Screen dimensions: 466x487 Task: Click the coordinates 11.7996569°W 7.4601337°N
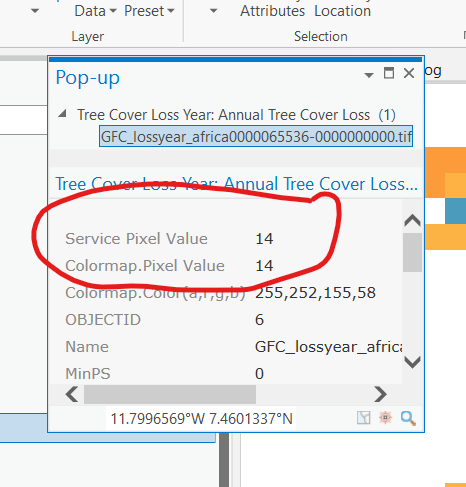click(201, 419)
